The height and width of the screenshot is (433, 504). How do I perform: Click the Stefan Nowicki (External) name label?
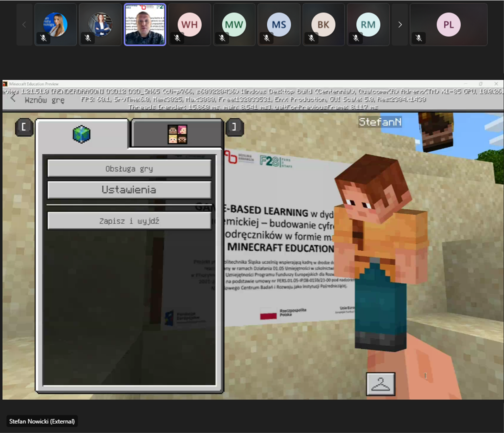tap(42, 421)
